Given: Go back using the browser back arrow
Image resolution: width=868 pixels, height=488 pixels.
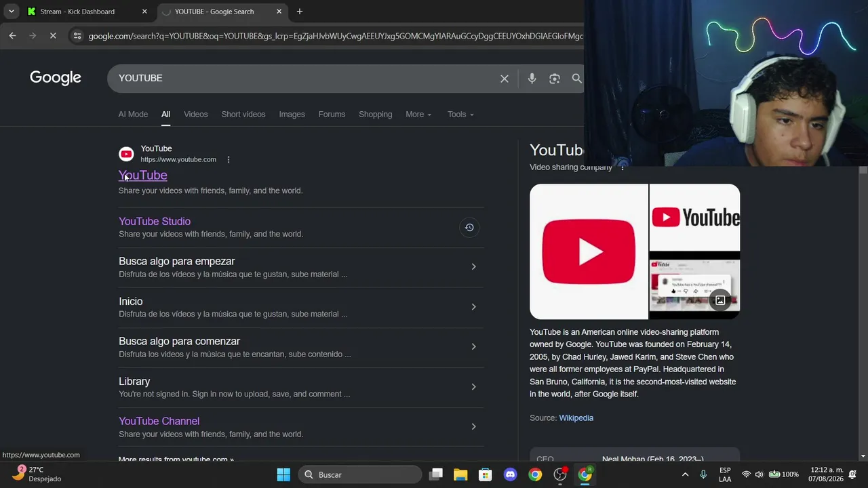Looking at the screenshot, I should pyautogui.click(x=12, y=35).
